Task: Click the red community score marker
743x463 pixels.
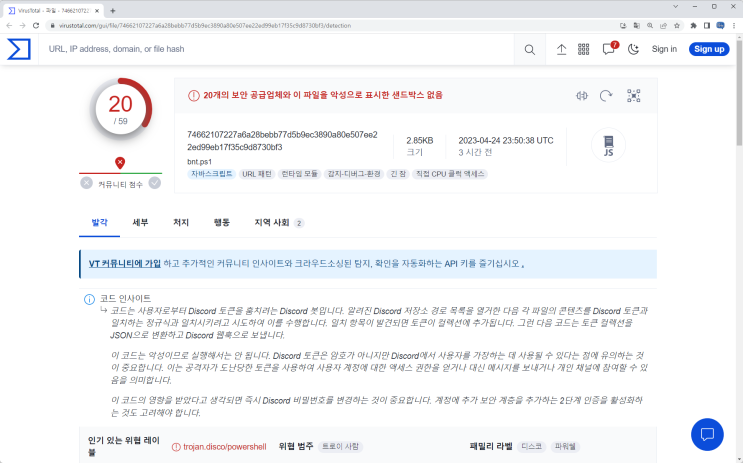Action: pos(120,163)
